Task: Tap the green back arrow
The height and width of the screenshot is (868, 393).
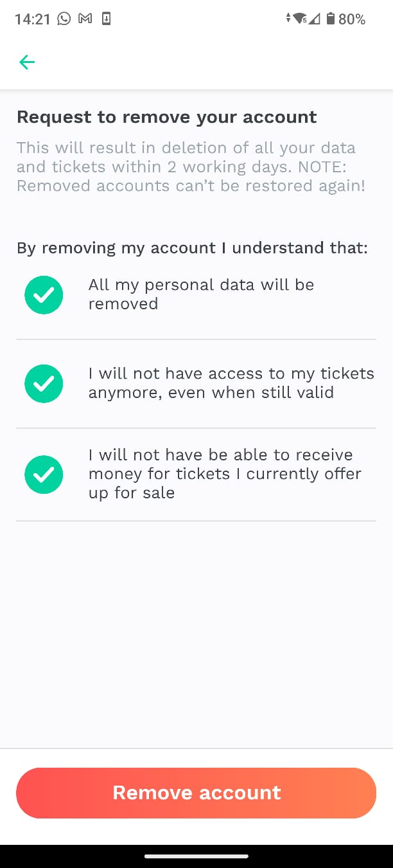Action: [x=27, y=62]
